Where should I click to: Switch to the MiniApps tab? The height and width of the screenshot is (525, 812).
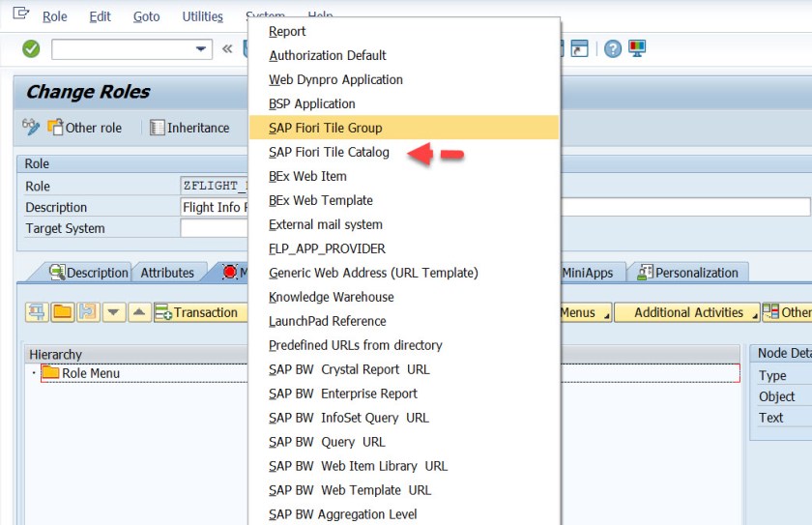592,273
